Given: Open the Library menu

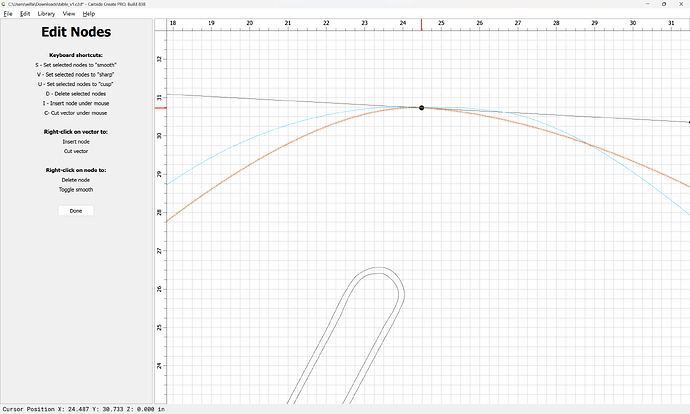Looking at the screenshot, I should [x=46, y=14].
